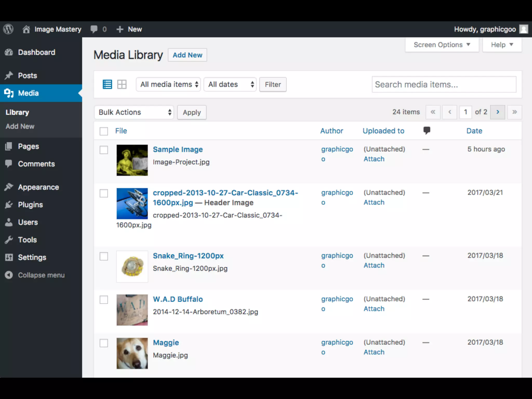Switch to list view icon

point(107,84)
